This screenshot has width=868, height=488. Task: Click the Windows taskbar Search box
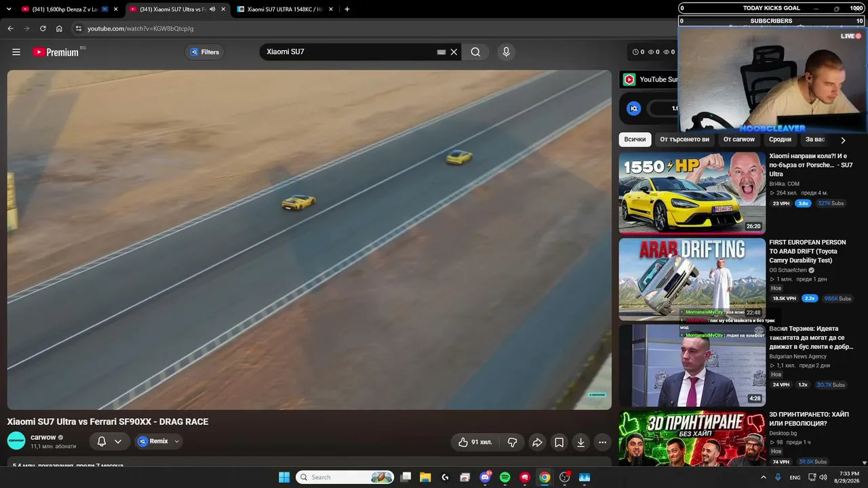(x=345, y=477)
